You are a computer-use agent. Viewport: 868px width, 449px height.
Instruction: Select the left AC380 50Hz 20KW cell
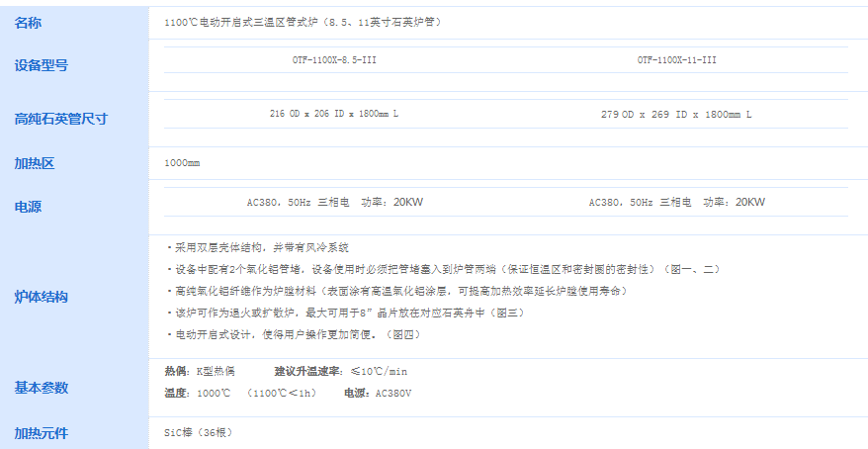[335, 202]
